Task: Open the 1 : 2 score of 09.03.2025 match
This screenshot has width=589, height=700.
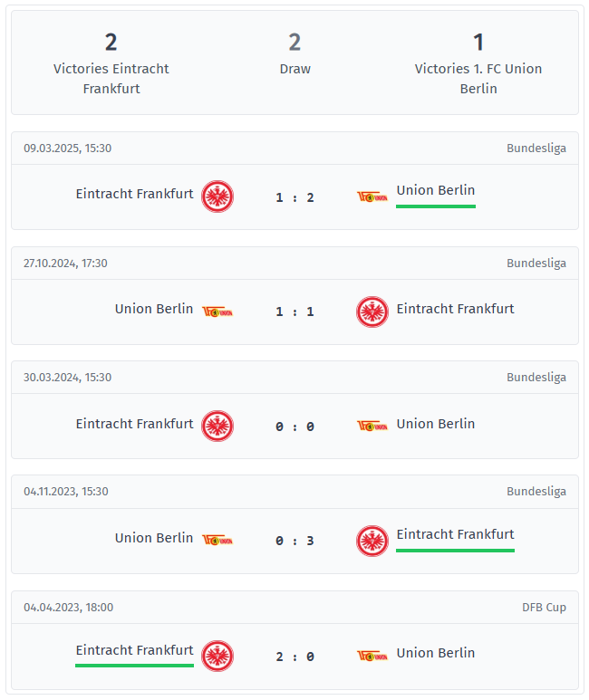Action: 294,197
